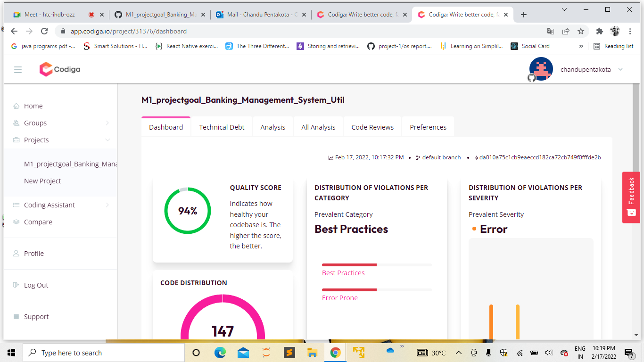Click the Best Practices category link
The image size is (644, 362).
pos(343,273)
